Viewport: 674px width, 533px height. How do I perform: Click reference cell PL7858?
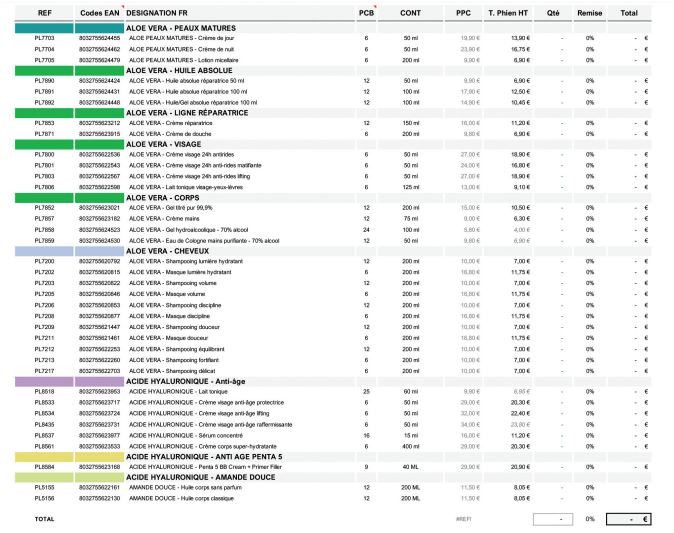tap(44, 230)
